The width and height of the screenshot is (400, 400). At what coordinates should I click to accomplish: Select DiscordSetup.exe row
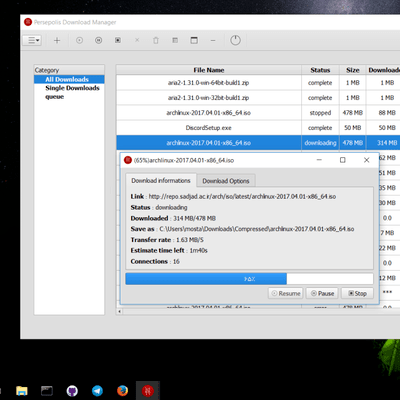258,128
